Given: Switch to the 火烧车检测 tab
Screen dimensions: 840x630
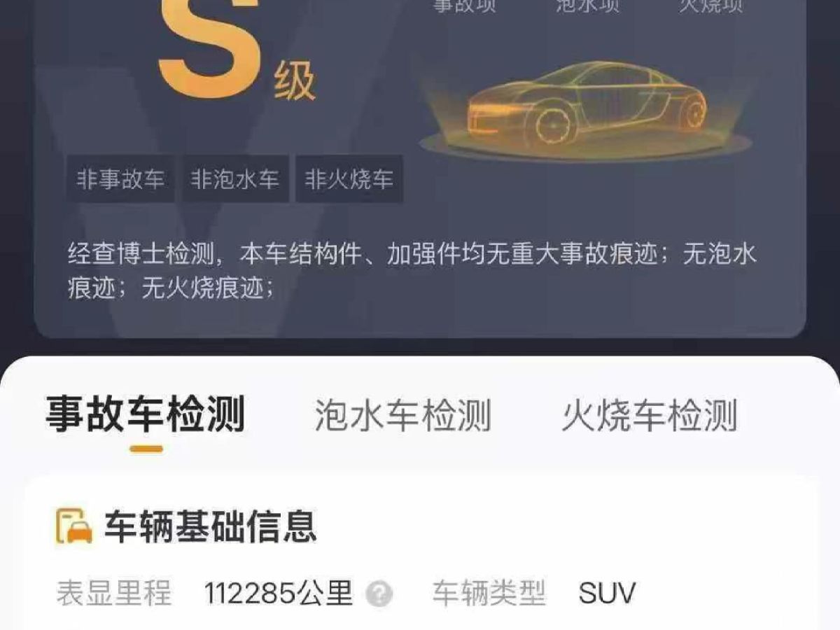Looking at the screenshot, I should [650, 415].
